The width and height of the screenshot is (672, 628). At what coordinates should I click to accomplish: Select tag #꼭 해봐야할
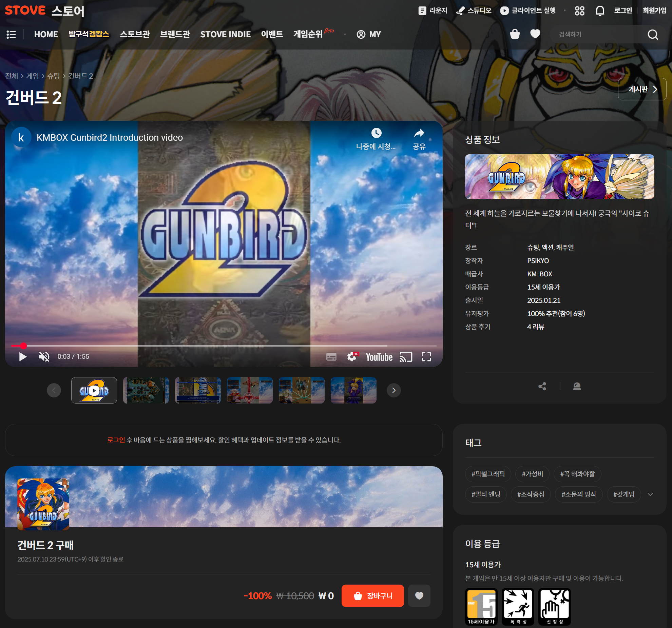click(x=577, y=474)
